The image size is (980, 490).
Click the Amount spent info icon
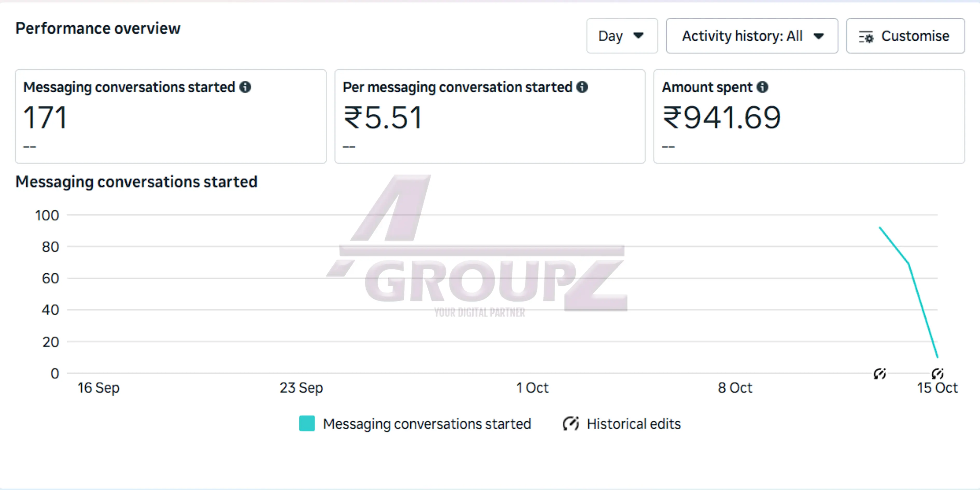(x=762, y=87)
